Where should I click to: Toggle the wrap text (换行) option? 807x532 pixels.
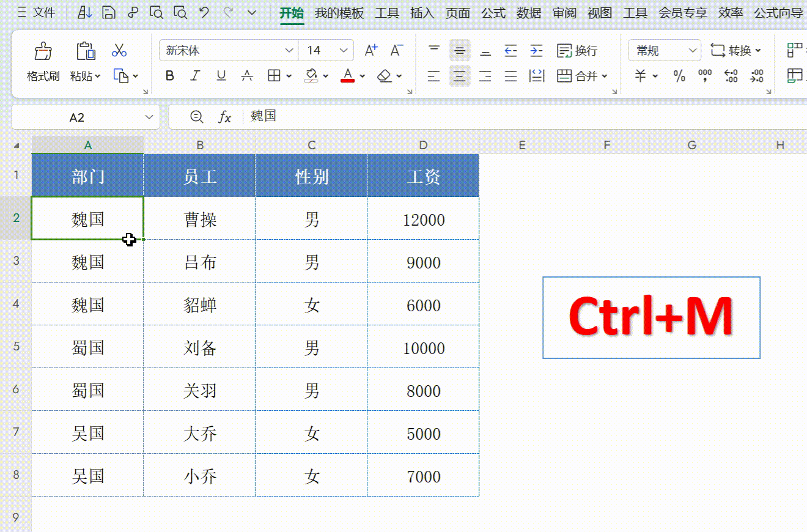577,51
